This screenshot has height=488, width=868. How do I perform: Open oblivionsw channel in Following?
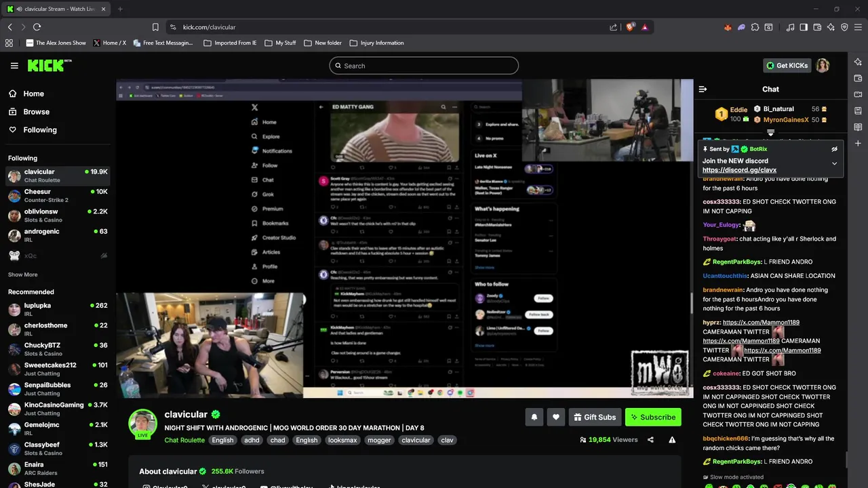tap(58, 216)
